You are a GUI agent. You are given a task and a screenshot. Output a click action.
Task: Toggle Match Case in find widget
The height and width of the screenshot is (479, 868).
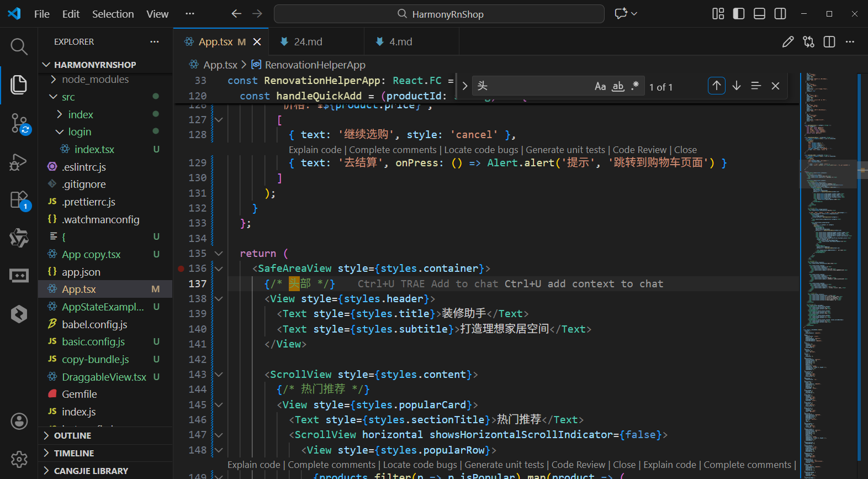coord(600,86)
